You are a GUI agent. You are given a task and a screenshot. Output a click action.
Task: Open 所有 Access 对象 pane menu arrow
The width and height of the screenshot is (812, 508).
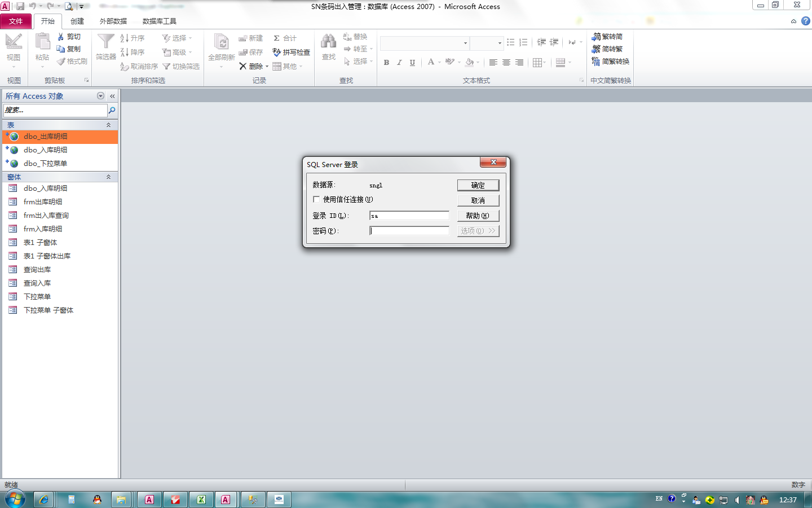coord(100,96)
